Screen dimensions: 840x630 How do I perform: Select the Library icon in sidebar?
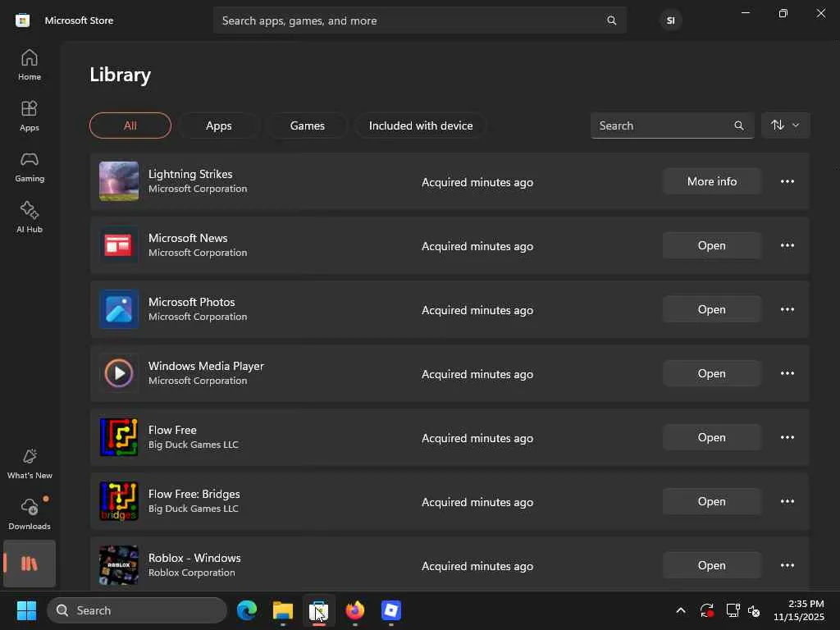[x=30, y=564]
